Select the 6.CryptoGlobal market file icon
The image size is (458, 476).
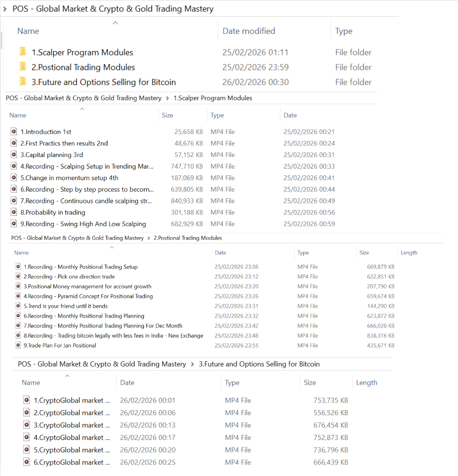[x=27, y=462]
